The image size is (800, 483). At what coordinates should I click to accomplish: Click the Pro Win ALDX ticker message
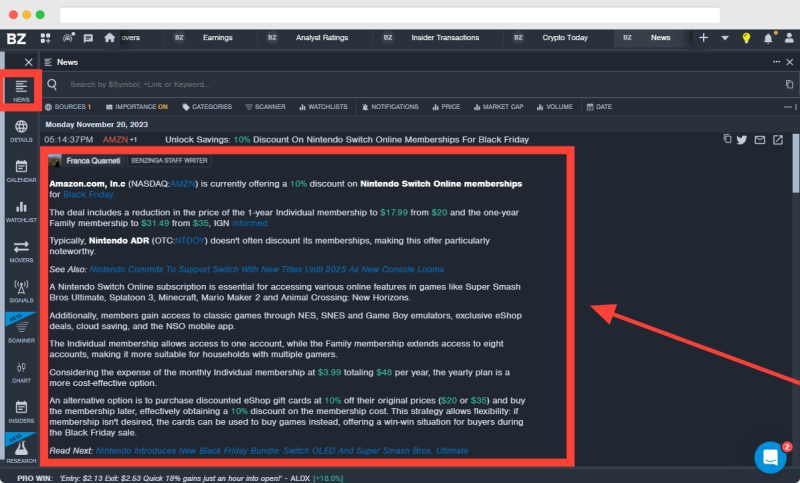[180, 478]
